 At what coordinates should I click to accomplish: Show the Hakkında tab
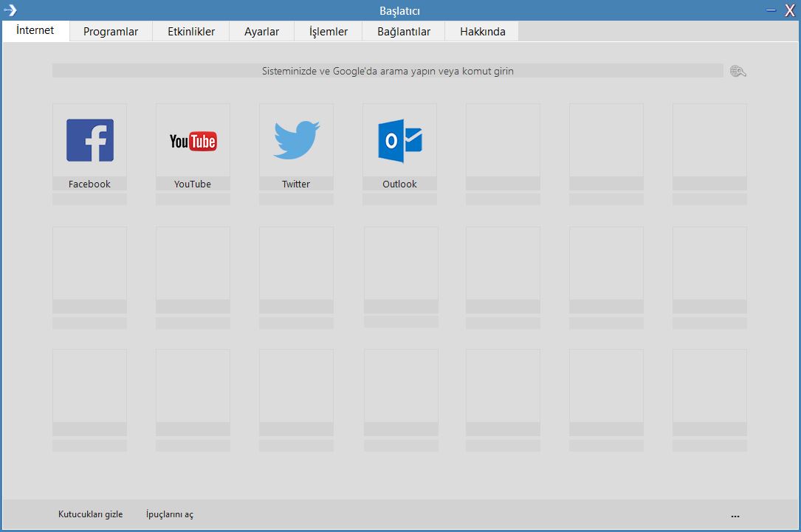pos(482,32)
